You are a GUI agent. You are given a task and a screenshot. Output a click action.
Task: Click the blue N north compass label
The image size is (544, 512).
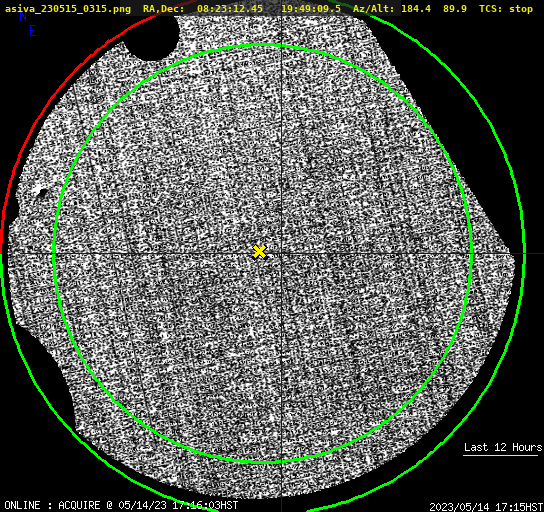23,16
